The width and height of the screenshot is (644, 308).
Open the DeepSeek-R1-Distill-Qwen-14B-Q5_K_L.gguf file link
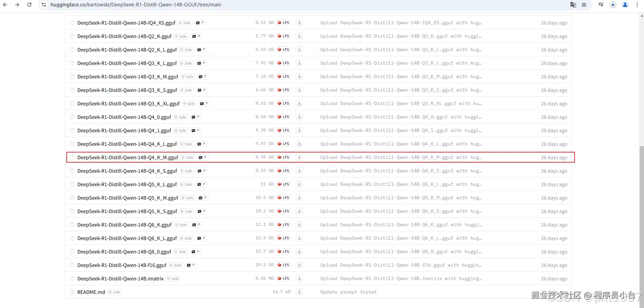tap(127, 184)
